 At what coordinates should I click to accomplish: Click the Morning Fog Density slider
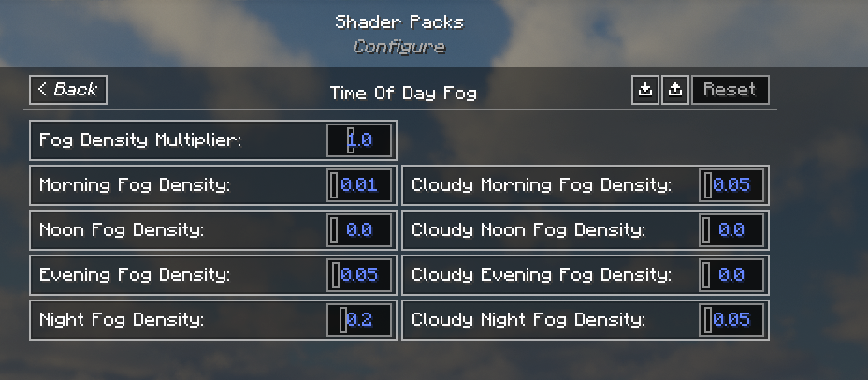click(x=359, y=185)
